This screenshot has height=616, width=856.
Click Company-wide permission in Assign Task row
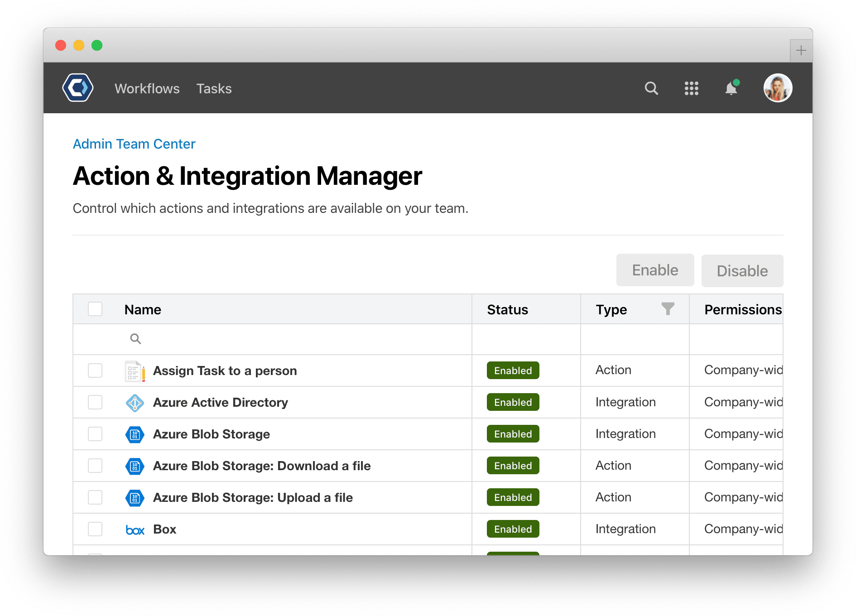point(743,371)
